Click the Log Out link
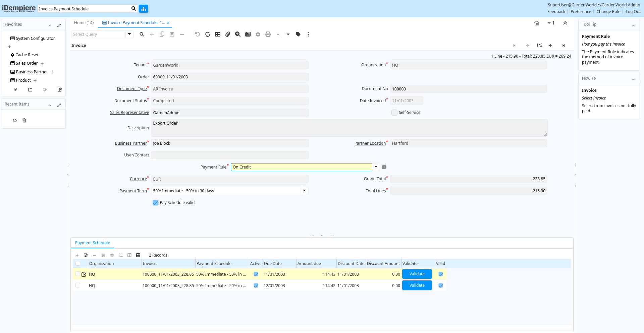Viewport: 644px width, 333px height. pyautogui.click(x=633, y=12)
